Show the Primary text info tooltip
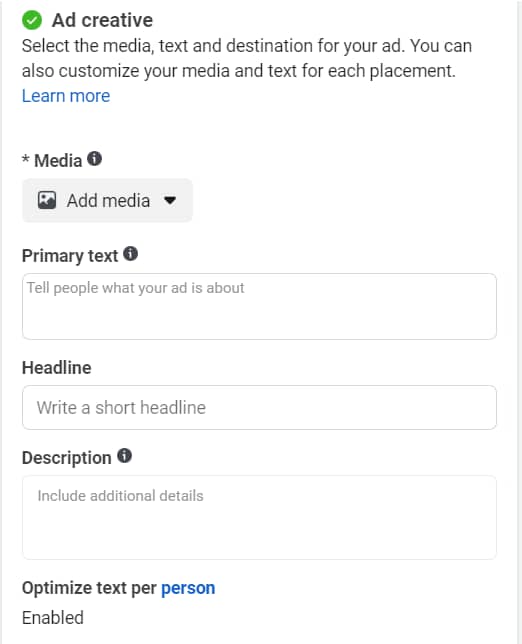This screenshot has width=522, height=644. click(131, 254)
